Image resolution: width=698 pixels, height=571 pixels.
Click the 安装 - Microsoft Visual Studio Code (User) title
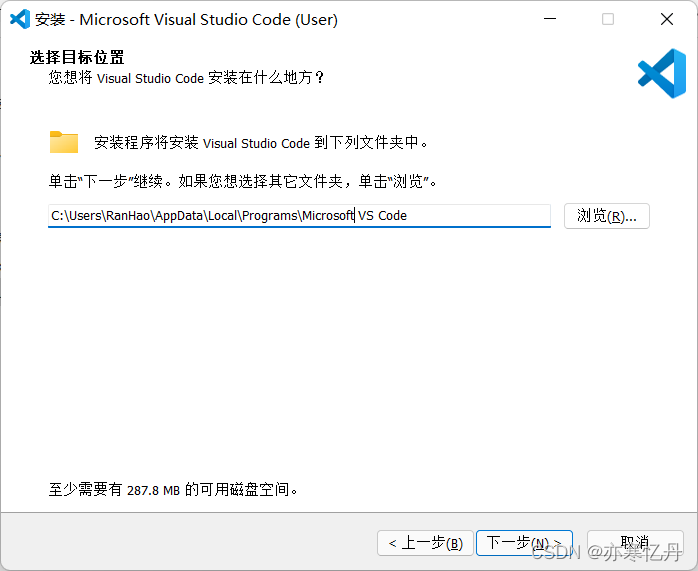187,20
